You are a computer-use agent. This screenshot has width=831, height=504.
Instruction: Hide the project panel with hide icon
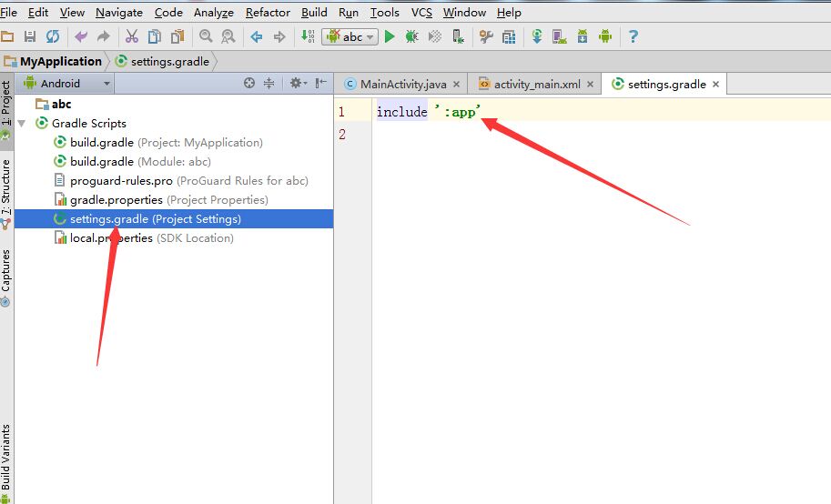pos(320,83)
